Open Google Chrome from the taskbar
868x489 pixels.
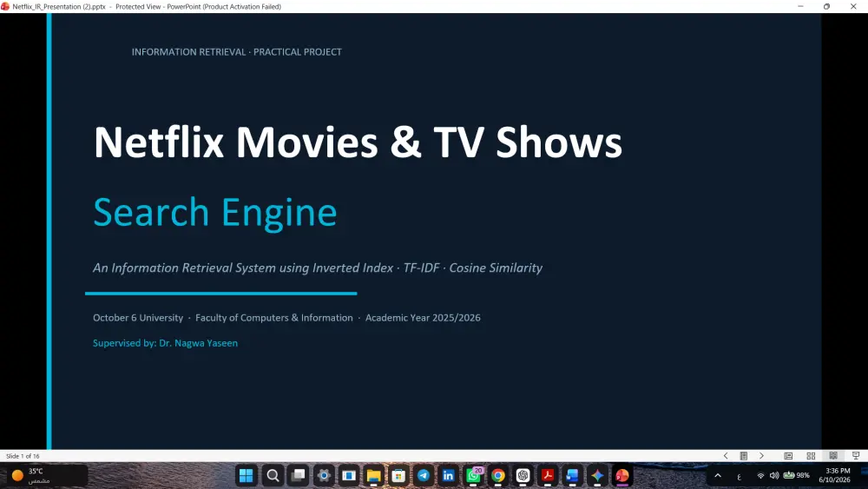tap(498, 475)
